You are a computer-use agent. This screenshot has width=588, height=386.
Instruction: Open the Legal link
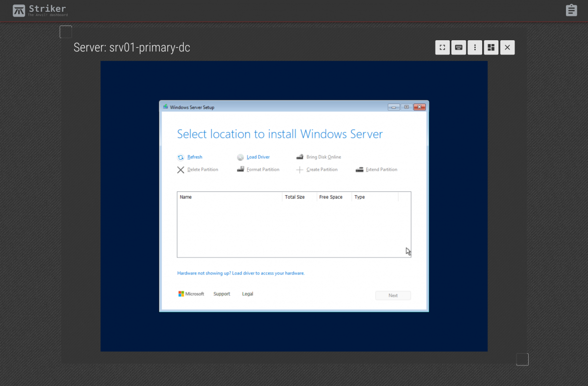pyautogui.click(x=247, y=294)
